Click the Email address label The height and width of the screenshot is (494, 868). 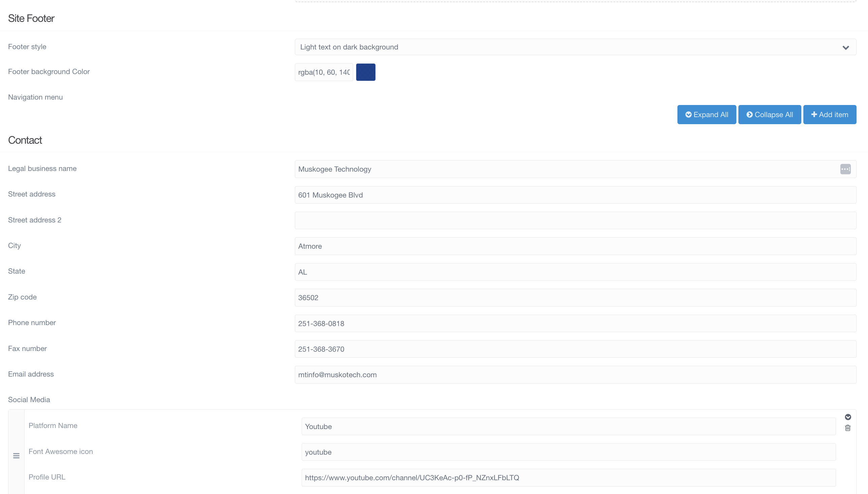(x=31, y=374)
